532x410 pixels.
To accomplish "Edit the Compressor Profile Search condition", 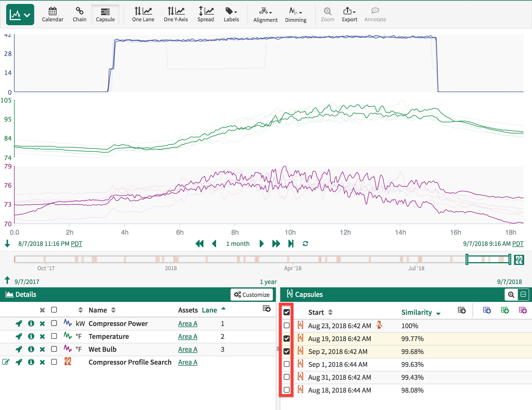I will point(6,362).
